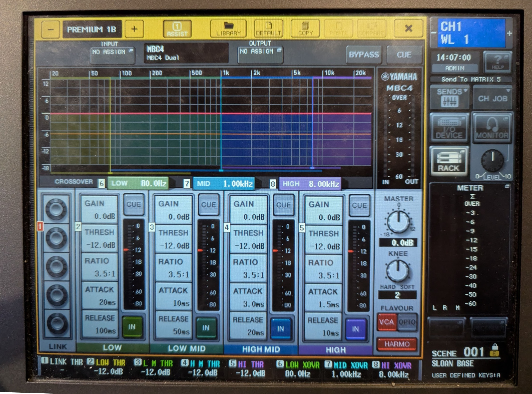Click the scene lock icon
Viewport: 532px width, 394px height.
coord(495,350)
